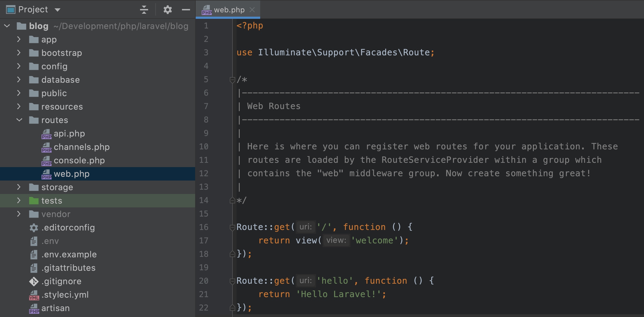This screenshot has width=644, height=317.
Task: Click the public folder icon
Action: (x=34, y=93)
